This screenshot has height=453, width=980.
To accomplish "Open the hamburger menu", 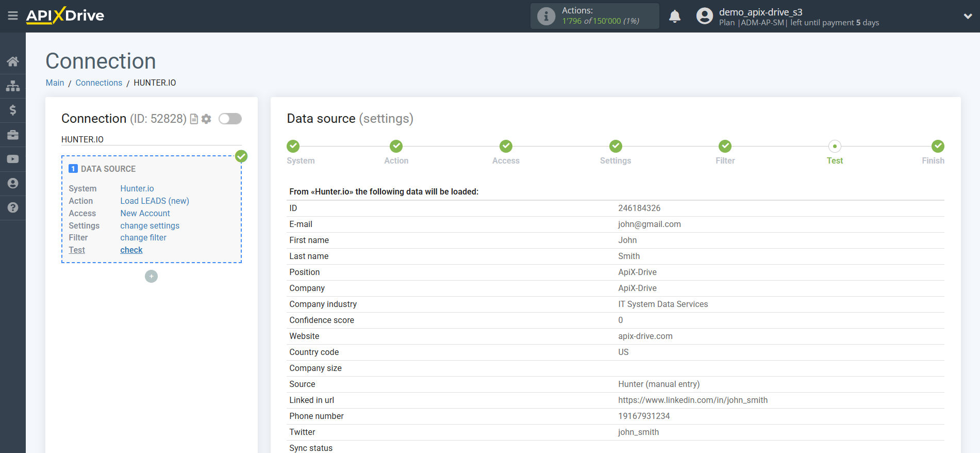I will coord(13,16).
